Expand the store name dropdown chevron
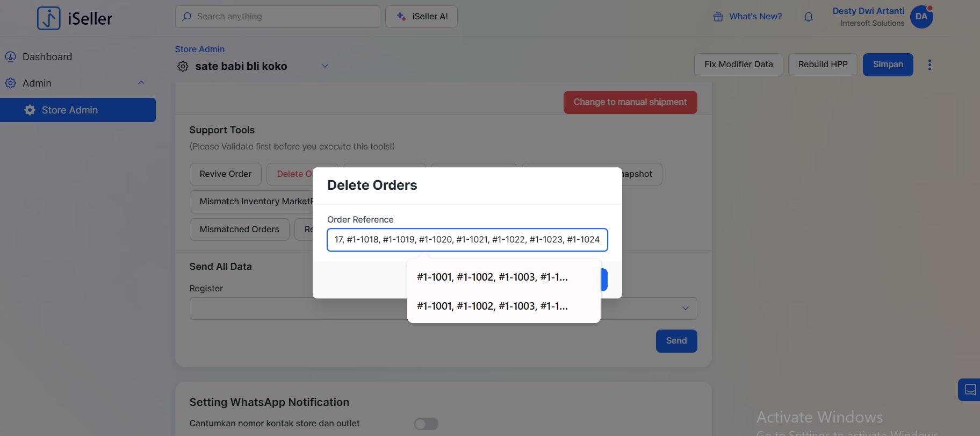This screenshot has width=980, height=436. [325, 66]
